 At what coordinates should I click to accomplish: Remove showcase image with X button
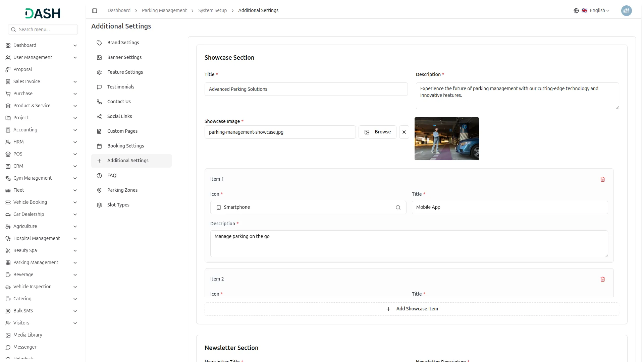404,132
